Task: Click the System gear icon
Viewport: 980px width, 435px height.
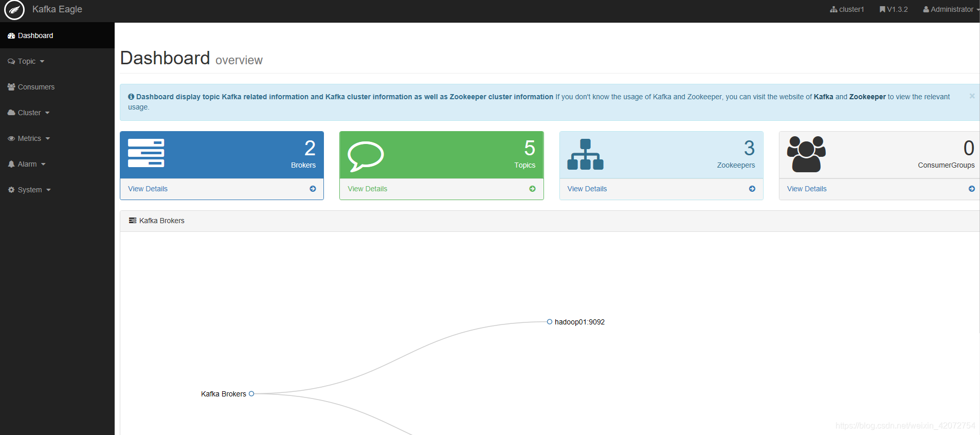Action: (11, 190)
